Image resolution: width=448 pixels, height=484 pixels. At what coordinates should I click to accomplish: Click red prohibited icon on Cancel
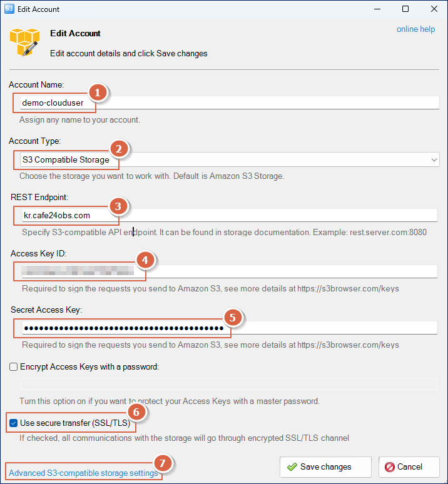(390, 466)
